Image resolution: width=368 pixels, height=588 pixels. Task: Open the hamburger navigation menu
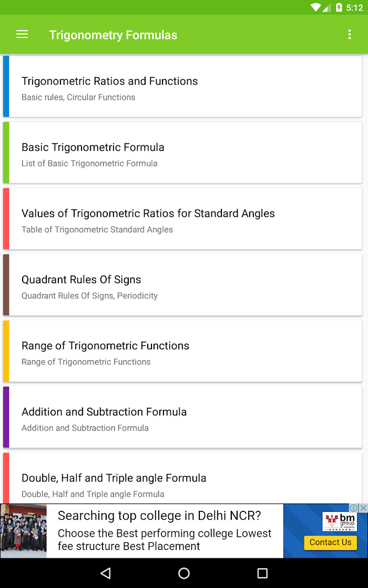coord(22,35)
